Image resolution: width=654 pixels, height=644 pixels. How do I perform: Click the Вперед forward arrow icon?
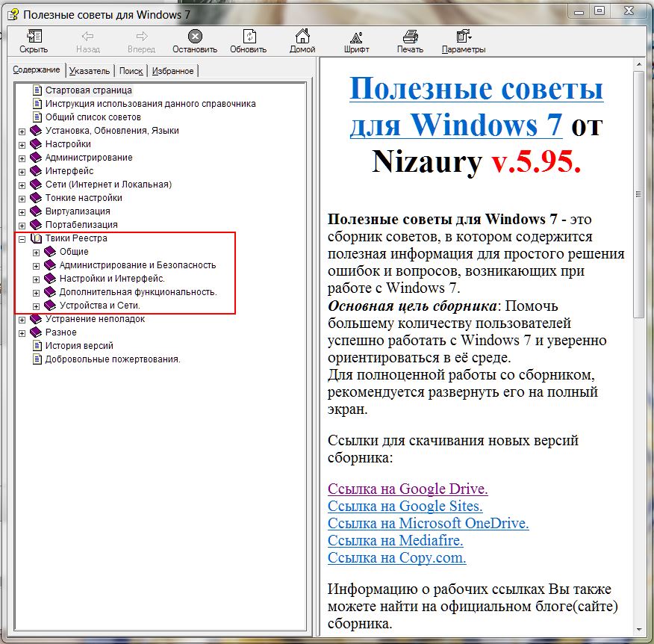coord(142,37)
